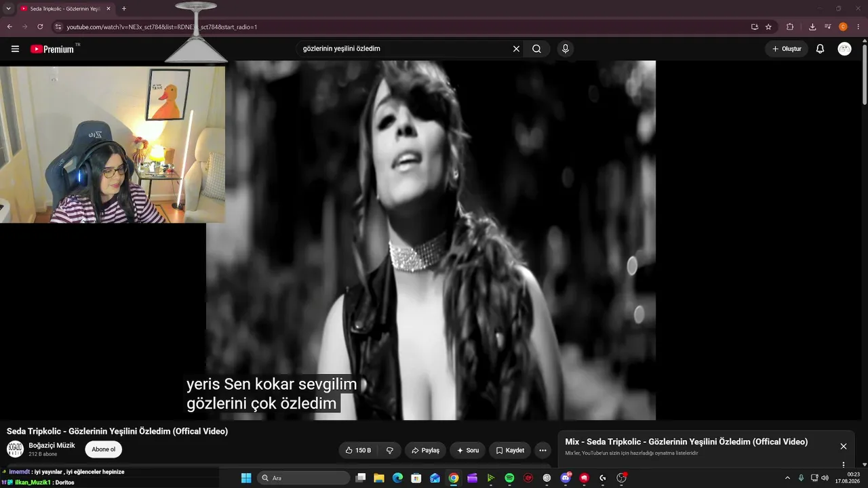Open Spotify from the taskbar

509,478
